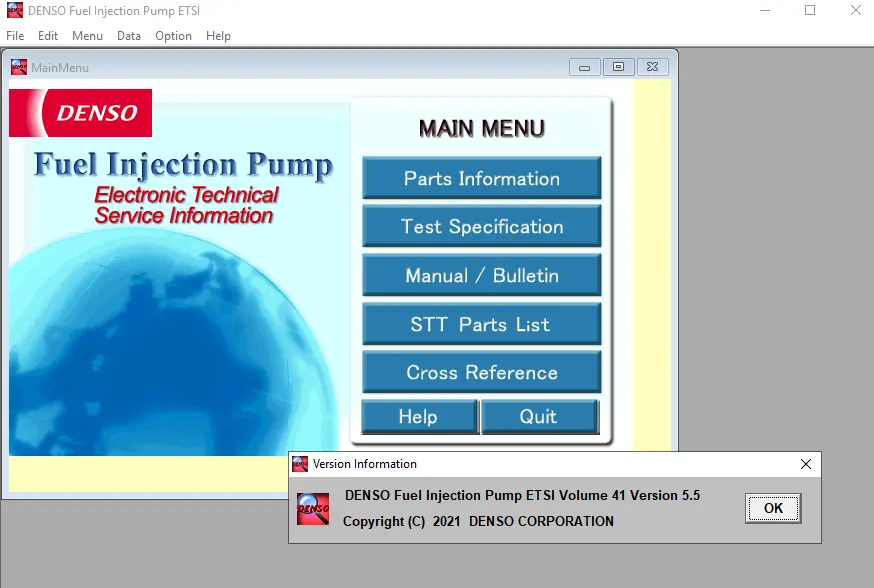This screenshot has width=874, height=588.
Task: Maximize the MainMenu child window
Action: (x=619, y=67)
